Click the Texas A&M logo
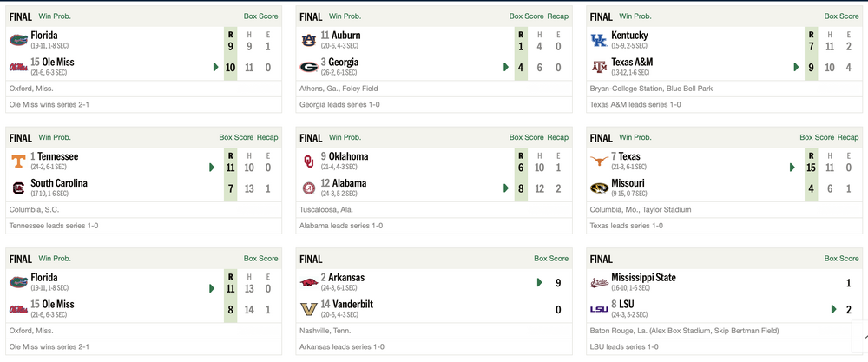868x362 pixels. coord(599,67)
